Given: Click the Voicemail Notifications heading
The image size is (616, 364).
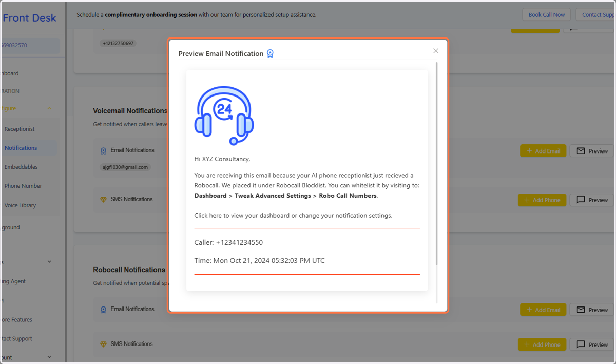Looking at the screenshot, I should 130,111.
